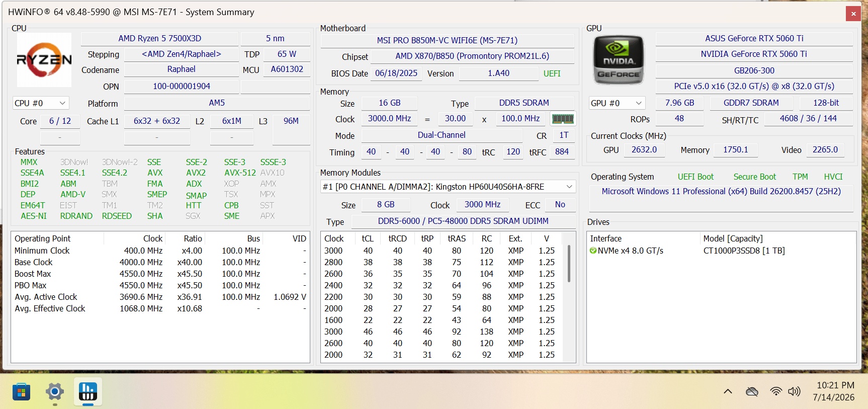868x409 pixels.
Task: Click the module clock 3000 MHz value
Action: click(x=482, y=204)
